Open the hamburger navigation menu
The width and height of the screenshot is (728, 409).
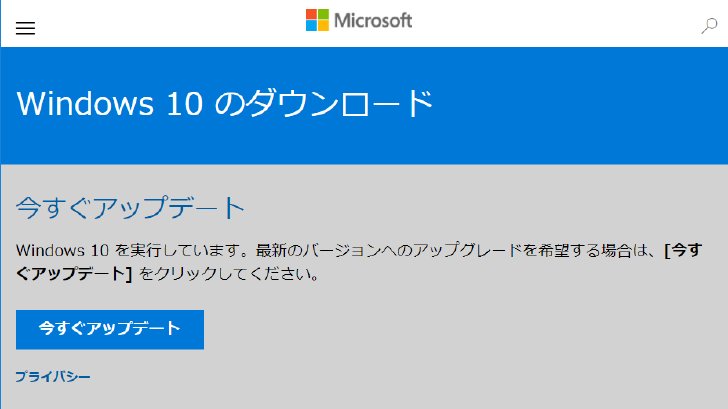pos(25,28)
